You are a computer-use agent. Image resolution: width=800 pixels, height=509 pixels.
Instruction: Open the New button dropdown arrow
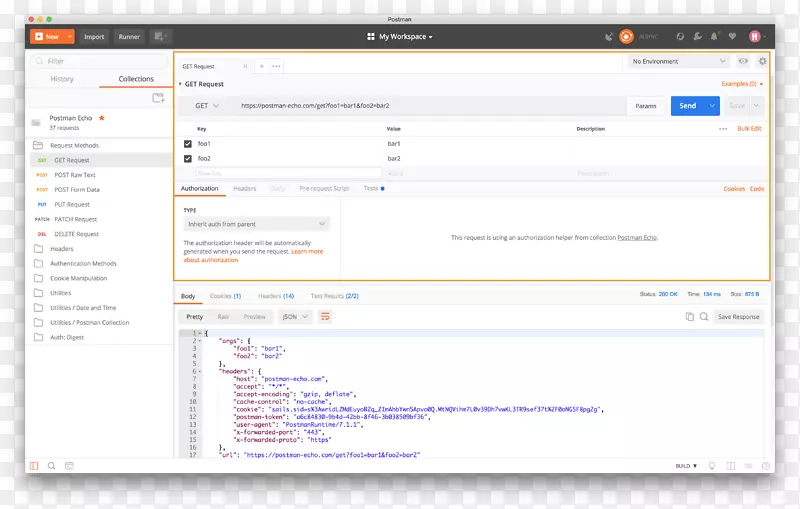69,37
